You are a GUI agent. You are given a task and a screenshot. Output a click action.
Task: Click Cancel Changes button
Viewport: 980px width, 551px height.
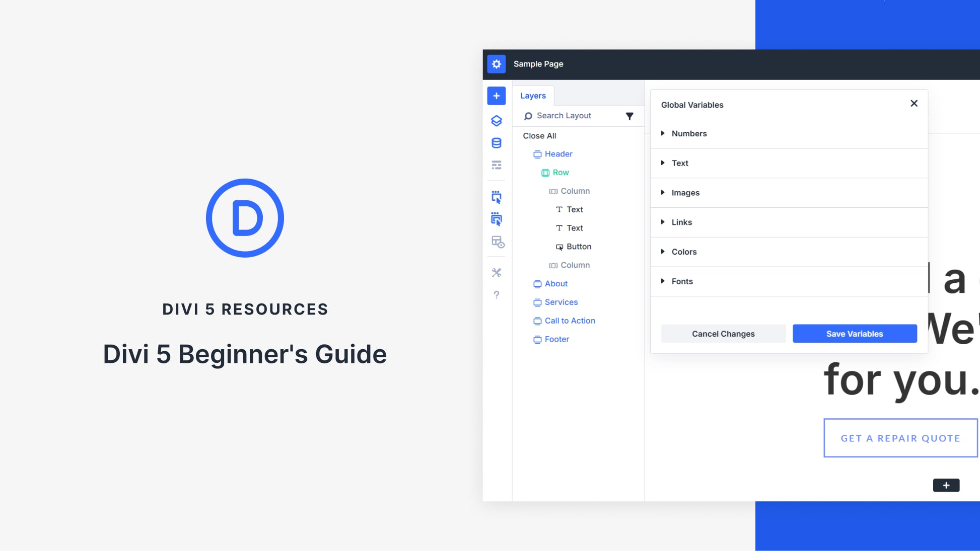[x=723, y=334]
